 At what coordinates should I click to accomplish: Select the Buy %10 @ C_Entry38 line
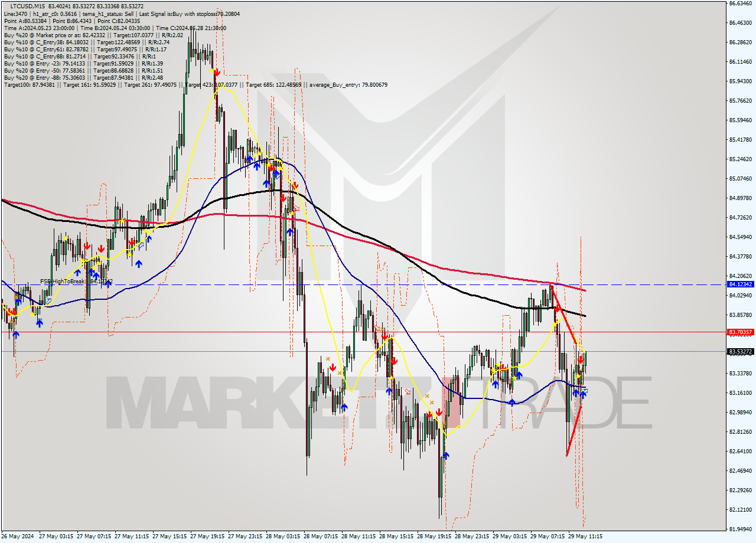pos(87,42)
